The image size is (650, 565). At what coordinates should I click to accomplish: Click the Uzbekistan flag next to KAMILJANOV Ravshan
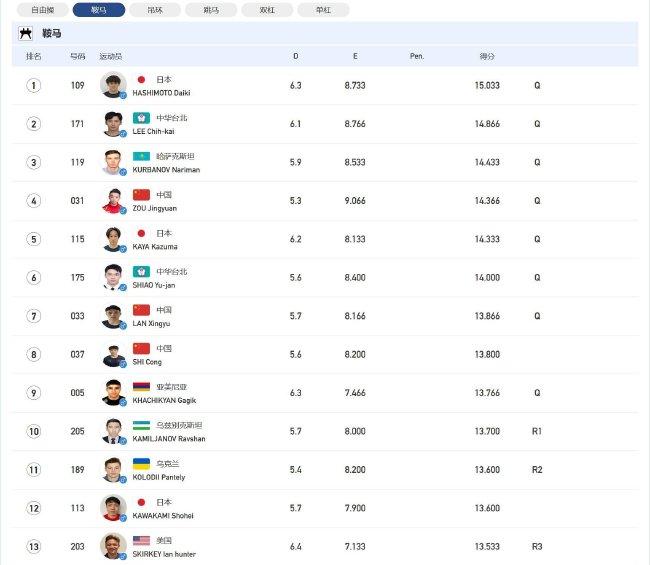point(141,425)
